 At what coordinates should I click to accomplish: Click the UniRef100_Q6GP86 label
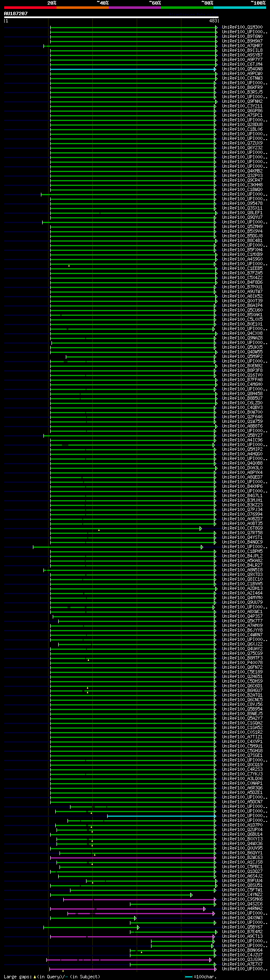pyautogui.click(x=242, y=111)
